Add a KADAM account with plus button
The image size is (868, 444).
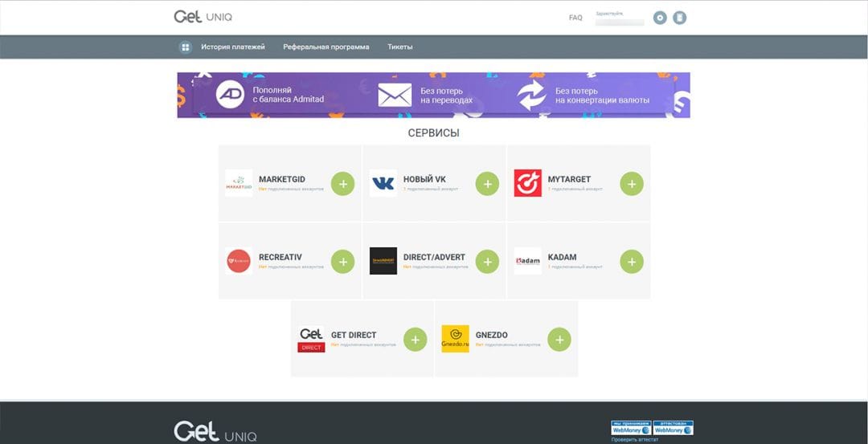pos(632,262)
